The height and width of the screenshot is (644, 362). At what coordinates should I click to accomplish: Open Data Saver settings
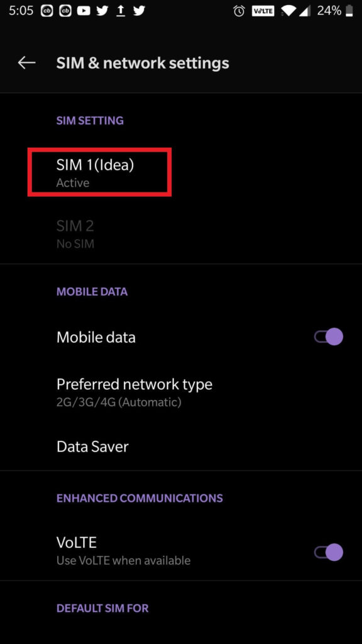pyautogui.click(x=181, y=447)
